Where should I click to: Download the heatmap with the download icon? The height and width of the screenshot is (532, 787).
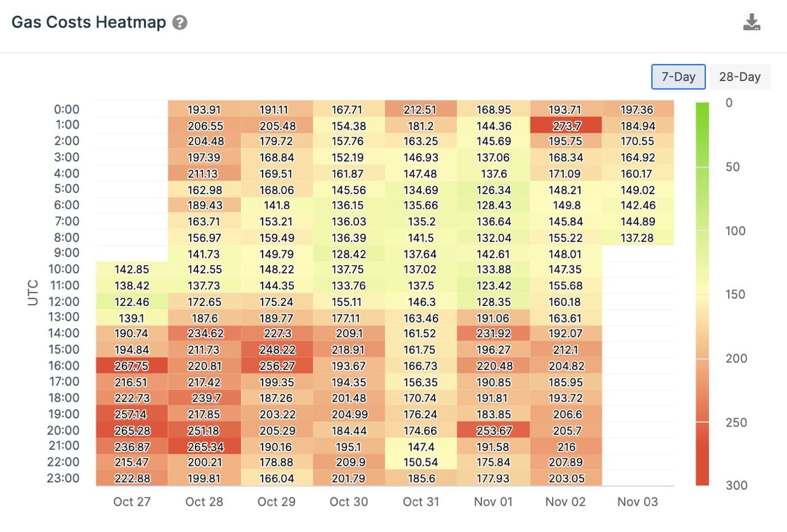tap(751, 23)
